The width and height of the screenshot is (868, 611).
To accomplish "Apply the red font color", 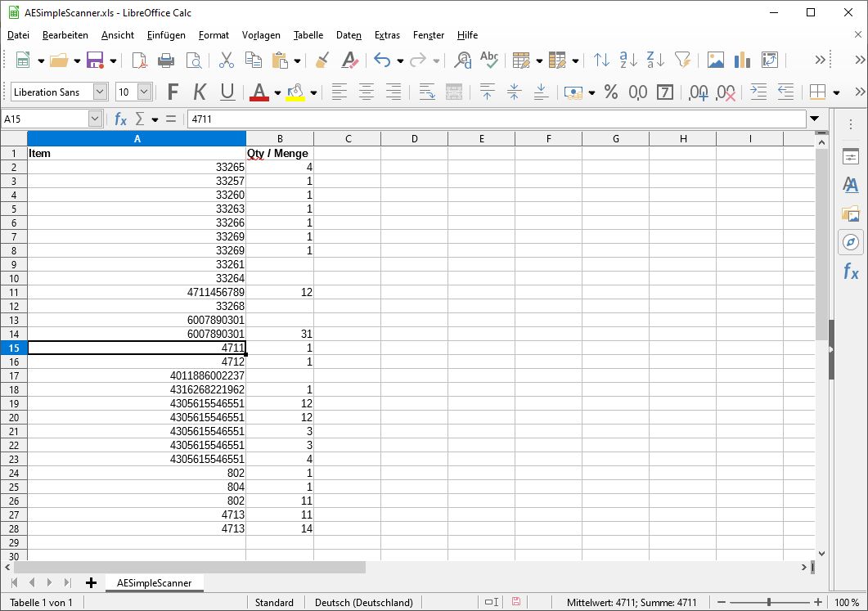I will pyautogui.click(x=259, y=92).
